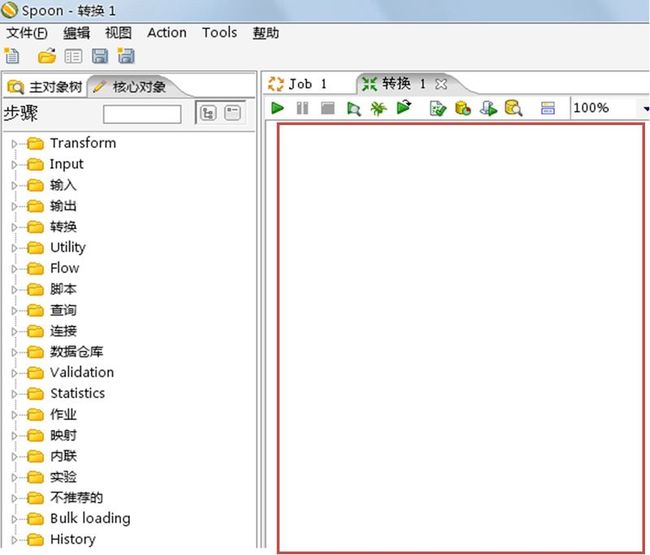Generate SQL for the transformation
Image resolution: width=650 pixels, height=555 pixels.
488,109
